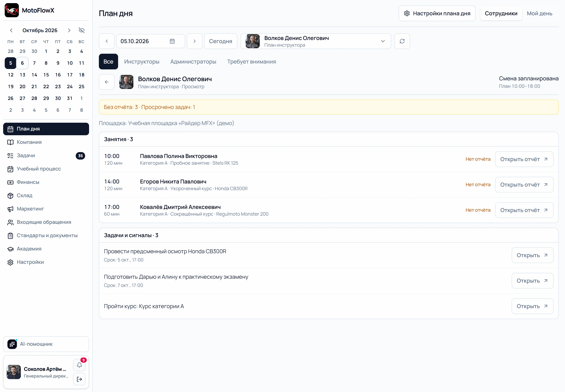Click the refresh icon next to employee selector
Viewport: 565px width, 392px height.
[x=402, y=41]
